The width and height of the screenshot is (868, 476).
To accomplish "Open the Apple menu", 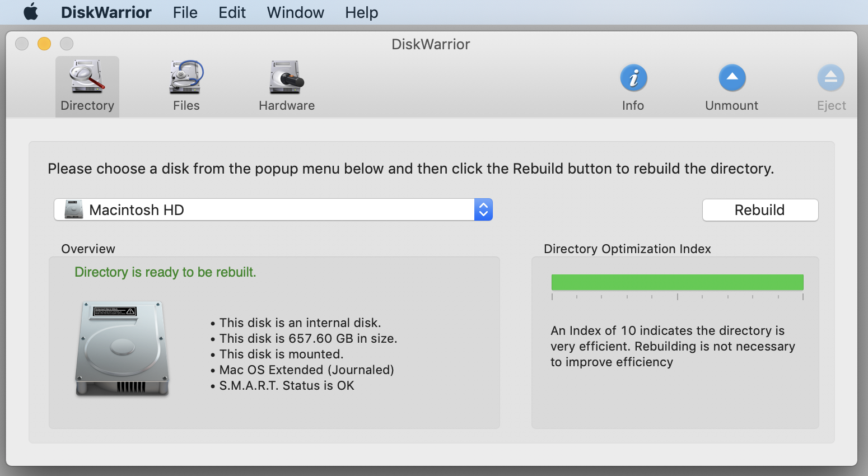I will click(x=31, y=12).
